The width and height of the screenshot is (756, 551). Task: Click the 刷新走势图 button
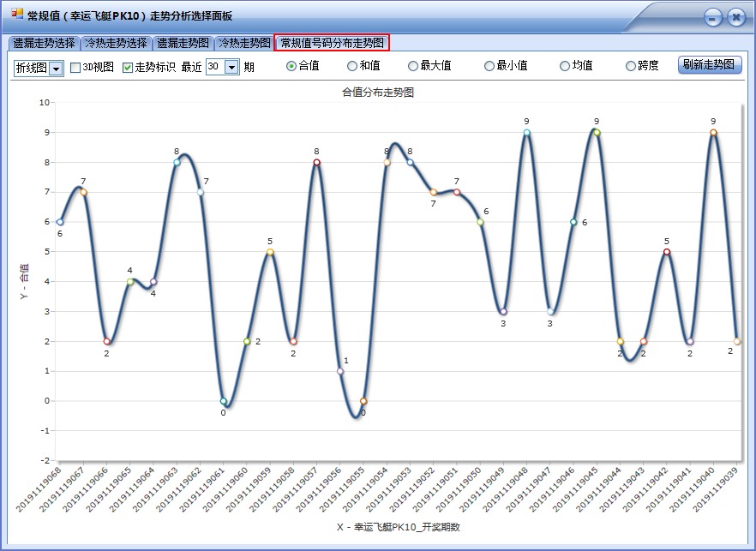(710, 65)
